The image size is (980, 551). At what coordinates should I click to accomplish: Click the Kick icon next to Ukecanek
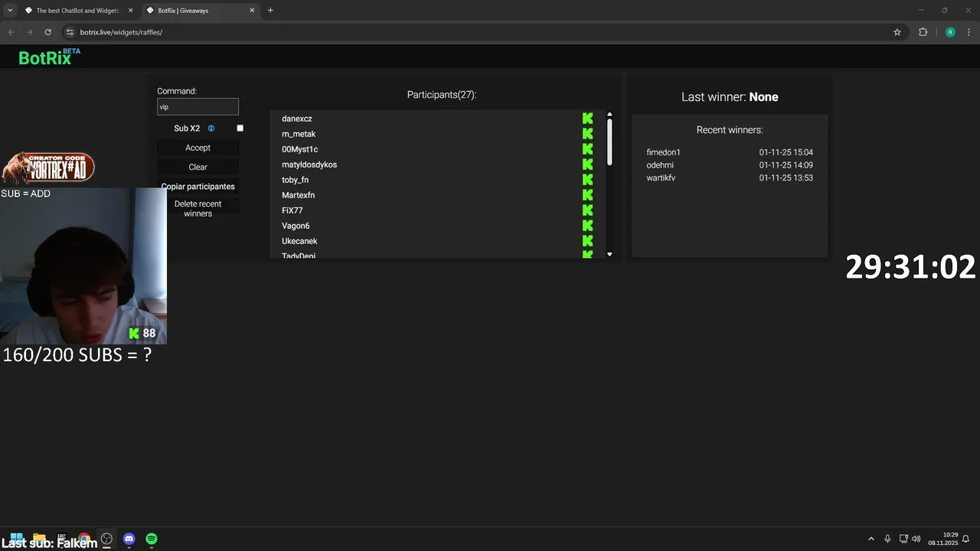[587, 241]
